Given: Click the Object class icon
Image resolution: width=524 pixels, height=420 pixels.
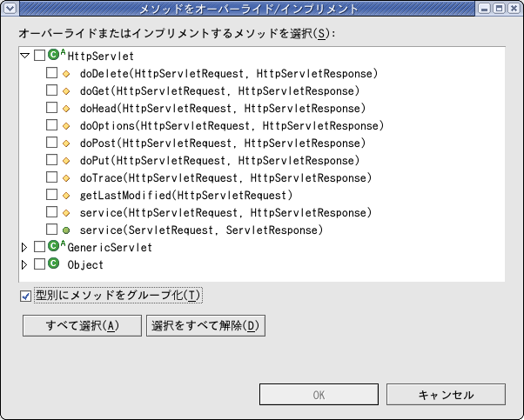Looking at the screenshot, I should [53, 263].
